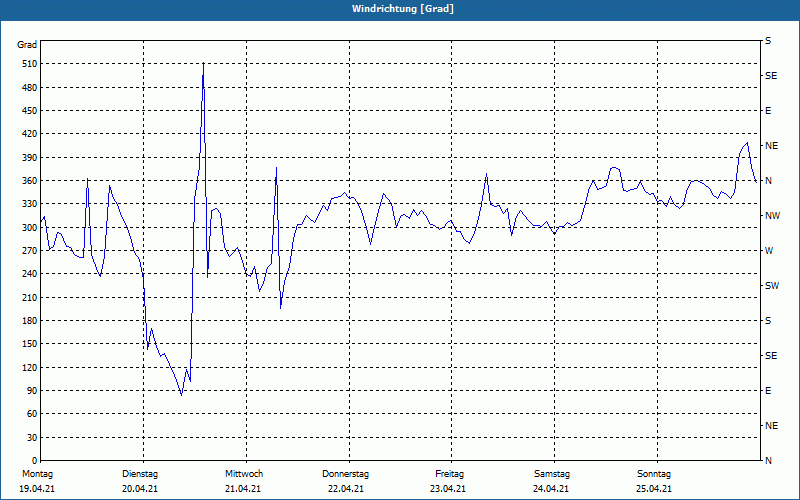
Task: Select the 480 degree axis value
Action: [30, 88]
